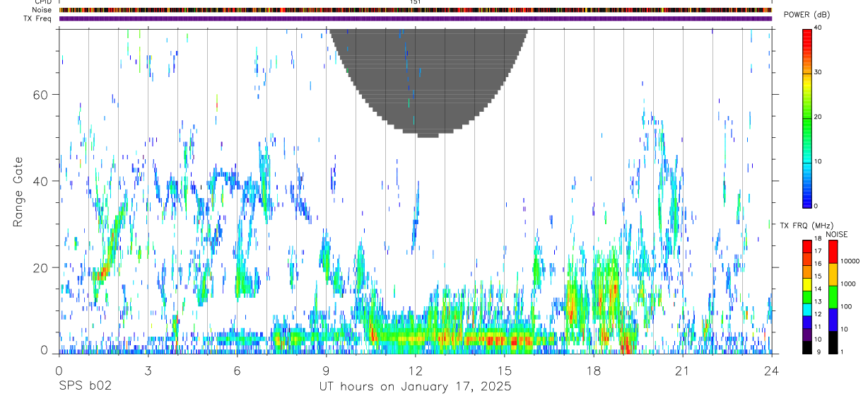868x401 pixels.
Task: Click the 9 tick on the UT hours axis
Action: point(326,371)
